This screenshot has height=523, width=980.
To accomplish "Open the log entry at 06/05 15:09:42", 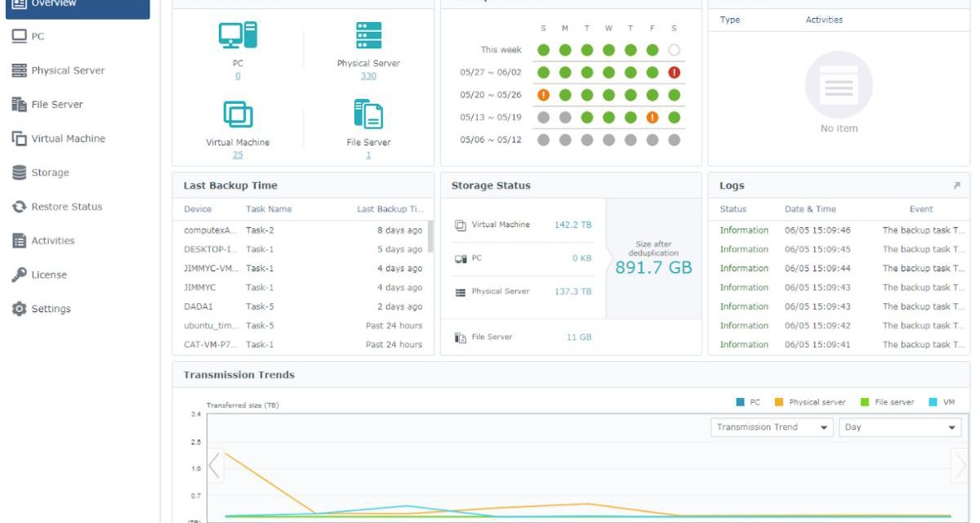I will [x=839, y=325].
